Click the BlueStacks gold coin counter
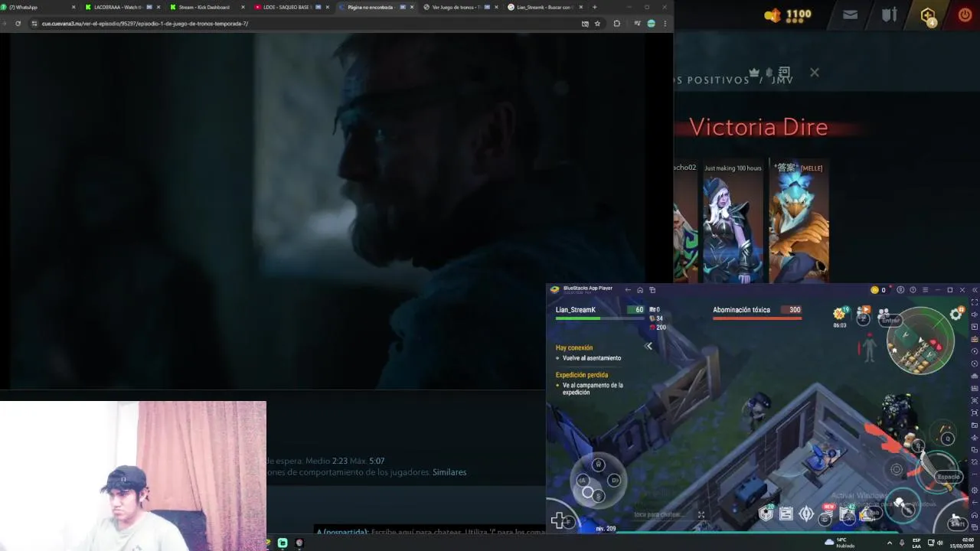980x551 pixels. coord(878,290)
